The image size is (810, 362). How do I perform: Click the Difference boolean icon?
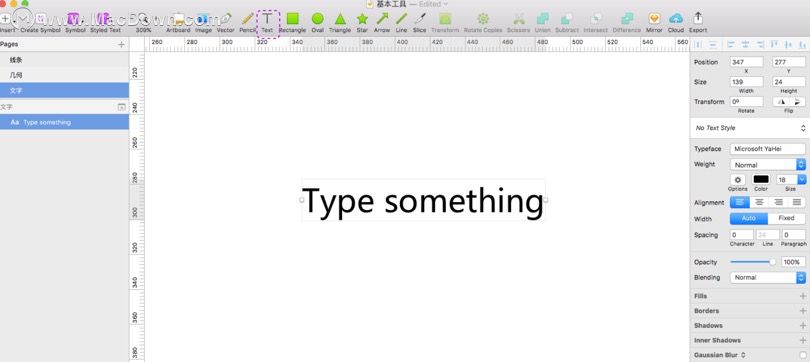[627, 23]
